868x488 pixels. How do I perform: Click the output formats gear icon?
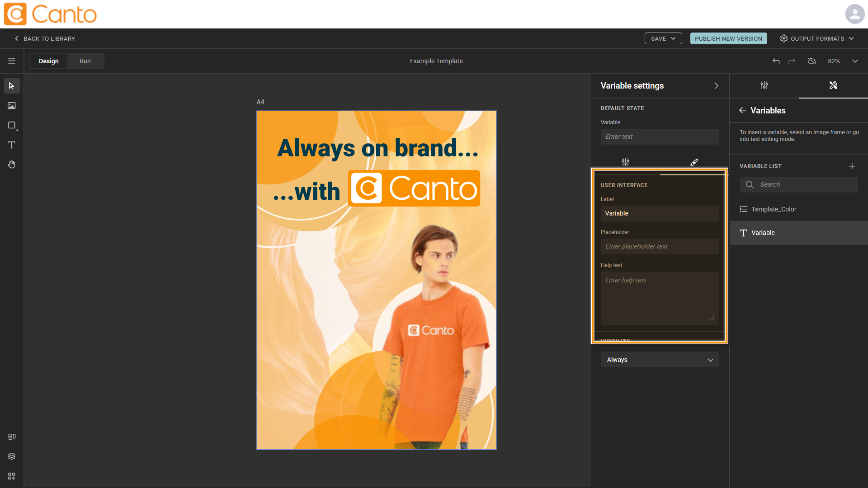(x=784, y=38)
